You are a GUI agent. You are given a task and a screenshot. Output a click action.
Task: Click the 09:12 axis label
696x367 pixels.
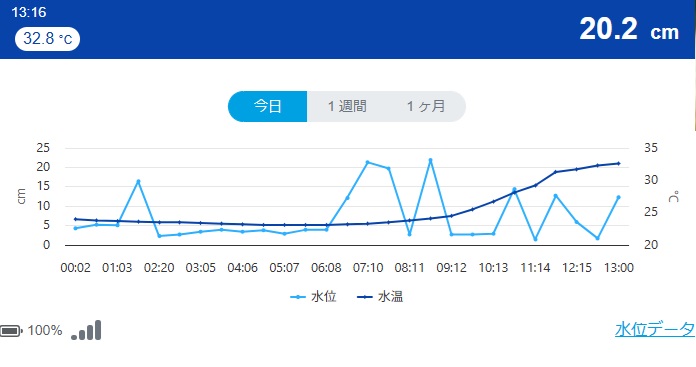coord(451,268)
